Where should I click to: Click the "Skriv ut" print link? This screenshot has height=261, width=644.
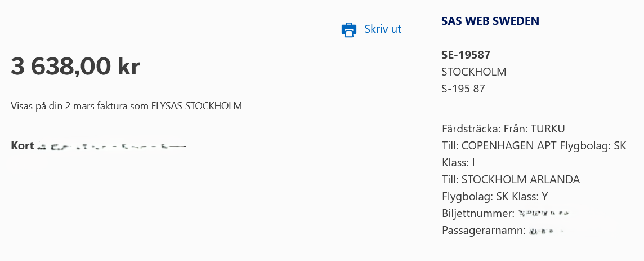[x=383, y=29]
